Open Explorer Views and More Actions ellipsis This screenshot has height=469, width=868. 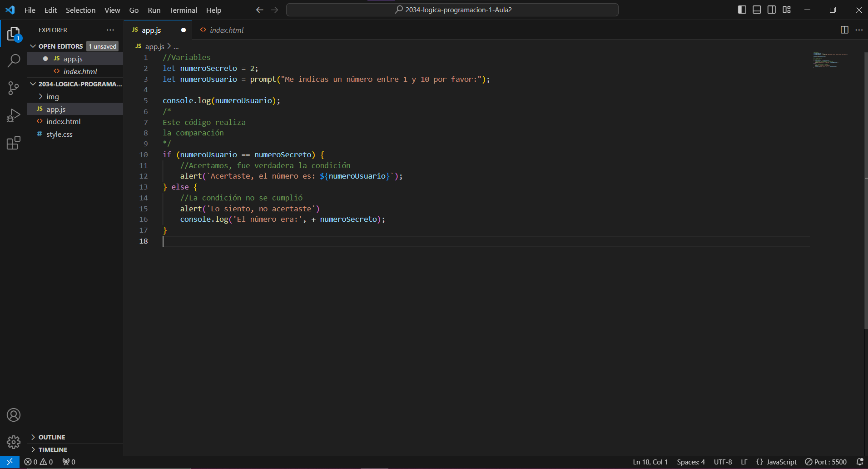(x=110, y=30)
